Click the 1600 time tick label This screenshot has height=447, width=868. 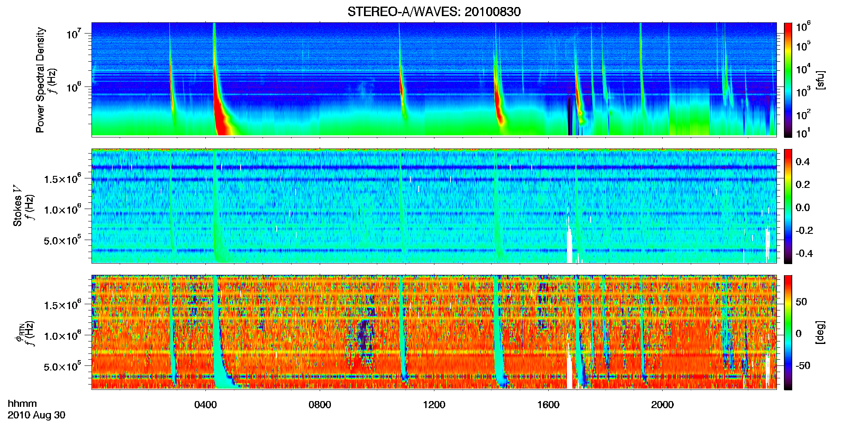pyautogui.click(x=548, y=405)
